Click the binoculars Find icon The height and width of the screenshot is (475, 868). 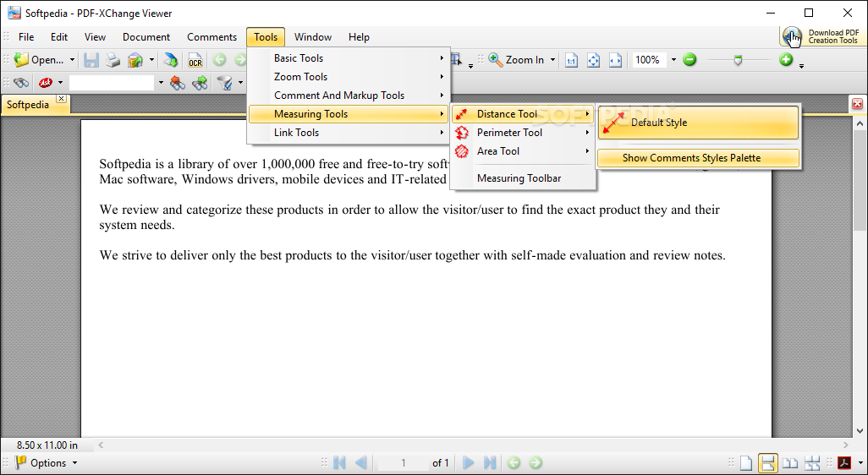21,84
